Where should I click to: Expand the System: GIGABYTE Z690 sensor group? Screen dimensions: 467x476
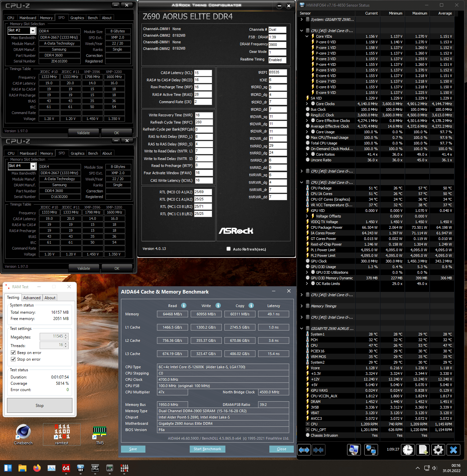coord(301,20)
